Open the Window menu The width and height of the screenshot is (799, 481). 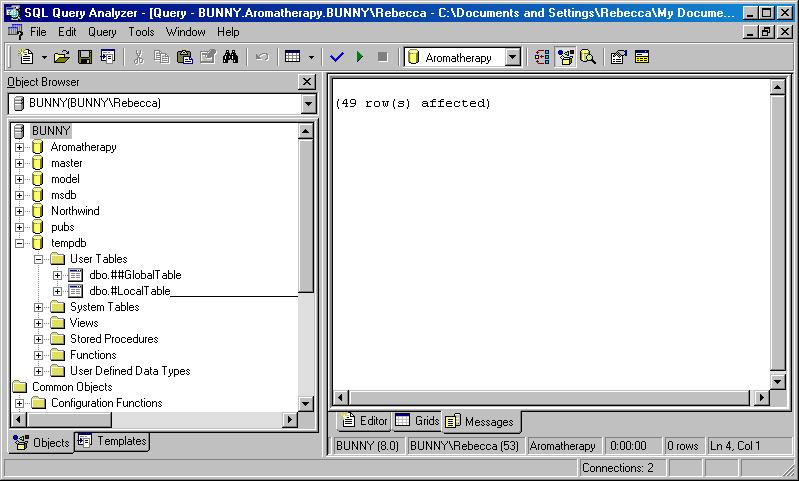tap(185, 32)
